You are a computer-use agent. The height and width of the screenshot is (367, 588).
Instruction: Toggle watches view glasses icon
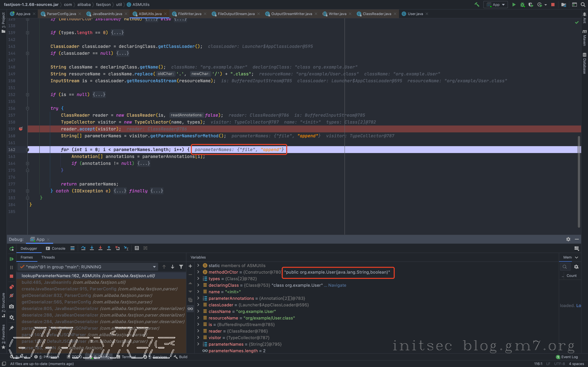[190, 309]
